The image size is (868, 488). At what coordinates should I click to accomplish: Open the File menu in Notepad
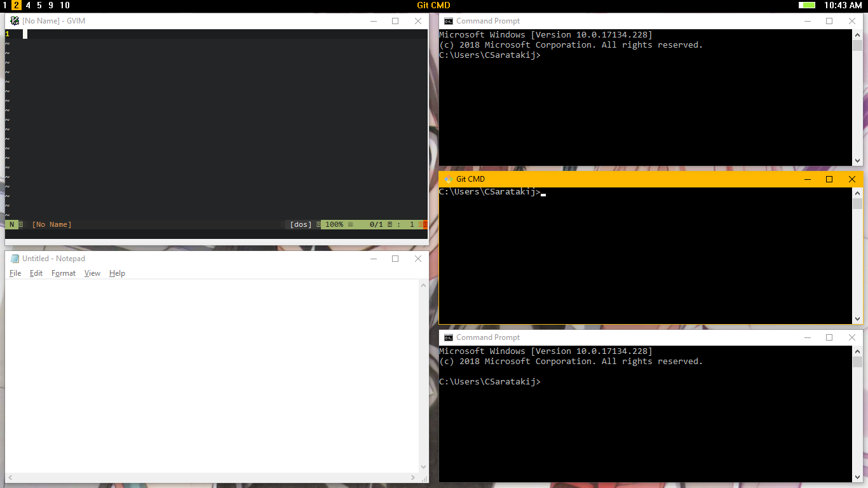(15, 273)
